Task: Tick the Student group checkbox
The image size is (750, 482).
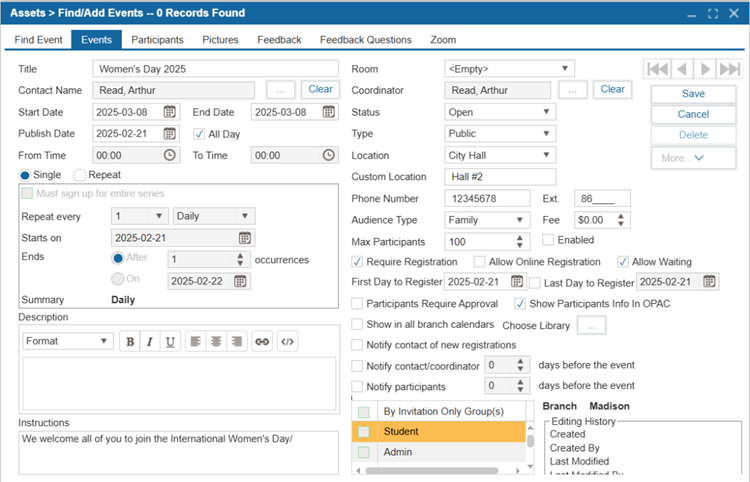Action: click(364, 432)
